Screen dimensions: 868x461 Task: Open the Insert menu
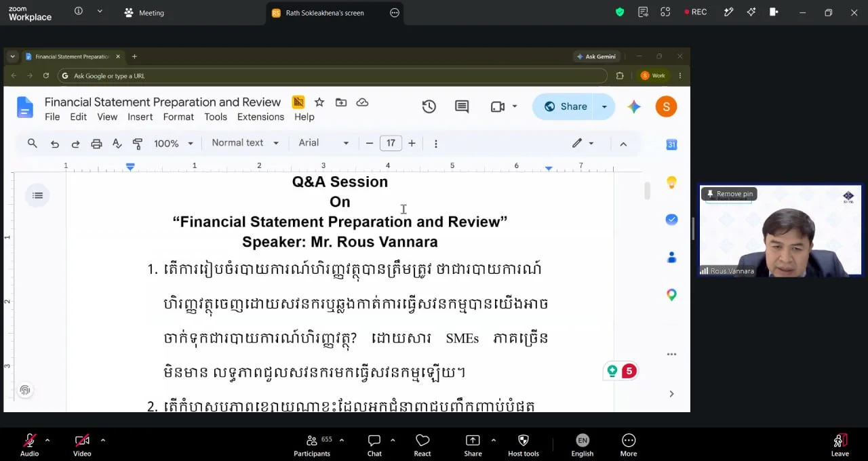(x=140, y=117)
